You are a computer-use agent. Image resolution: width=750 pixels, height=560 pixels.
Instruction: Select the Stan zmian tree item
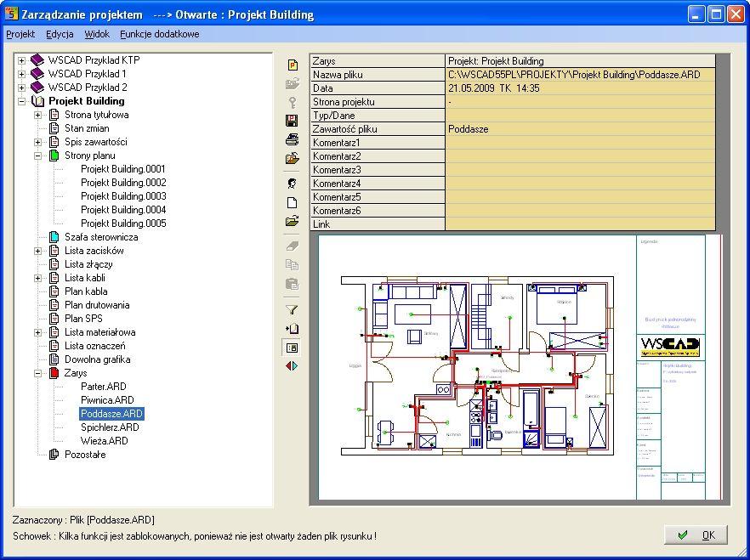[x=87, y=128]
